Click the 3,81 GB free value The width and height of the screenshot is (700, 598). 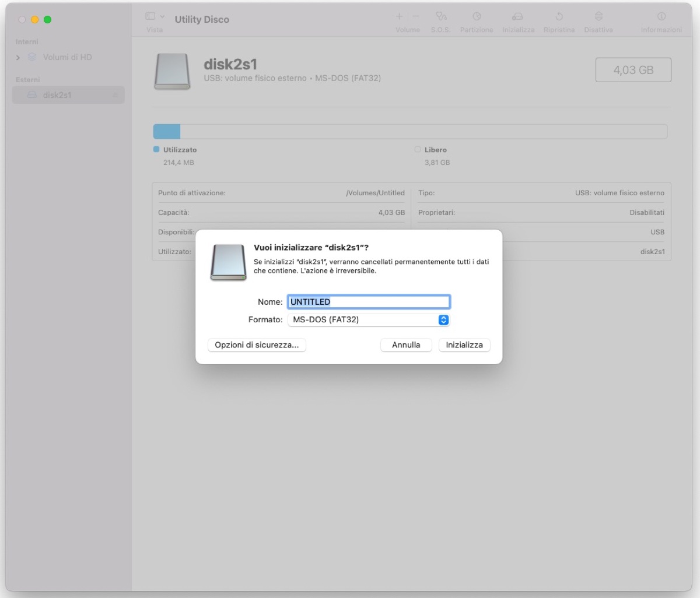pos(437,163)
